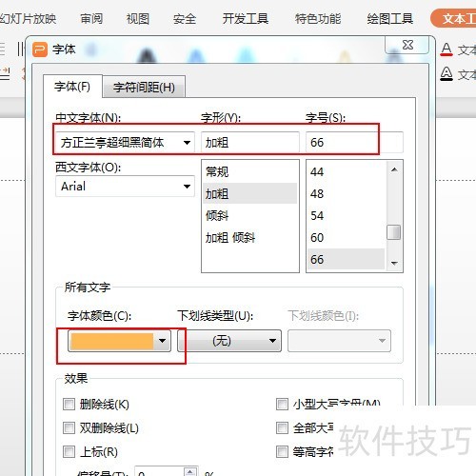Toggle the 小型大写字母 checkbox
Screen dimensions: 476x476
coord(282,405)
